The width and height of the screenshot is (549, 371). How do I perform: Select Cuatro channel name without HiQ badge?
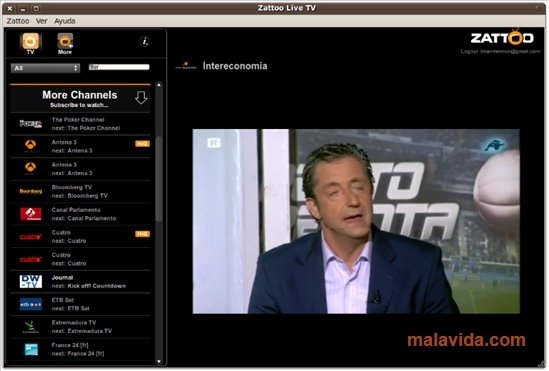tap(61, 255)
